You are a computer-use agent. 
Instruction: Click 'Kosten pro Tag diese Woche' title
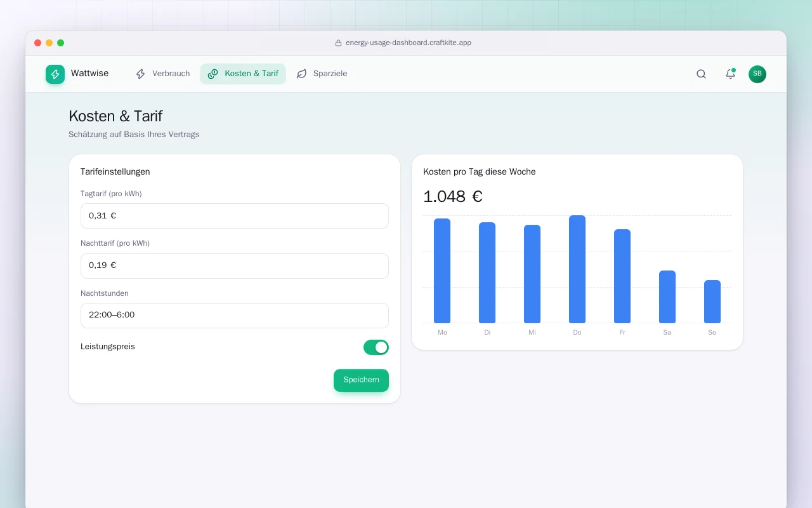[480, 172]
